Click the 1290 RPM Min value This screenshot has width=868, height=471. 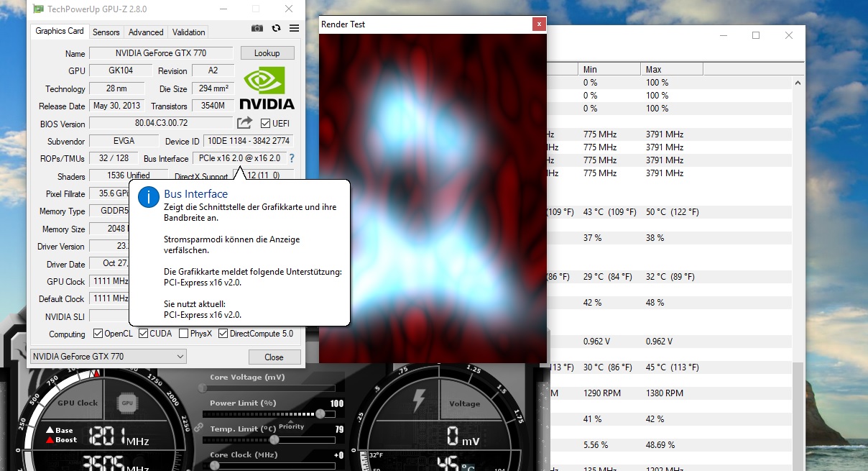603,393
